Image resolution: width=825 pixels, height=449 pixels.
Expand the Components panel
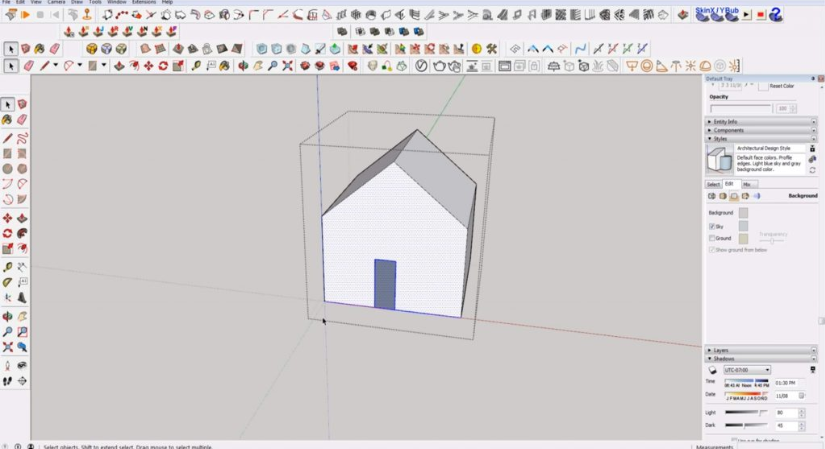pyautogui.click(x=761, y=130)
